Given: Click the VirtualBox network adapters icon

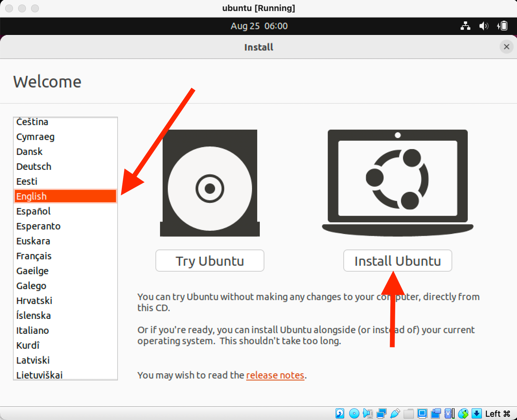Looking at the screenshot, I should (x=381, y=414).
